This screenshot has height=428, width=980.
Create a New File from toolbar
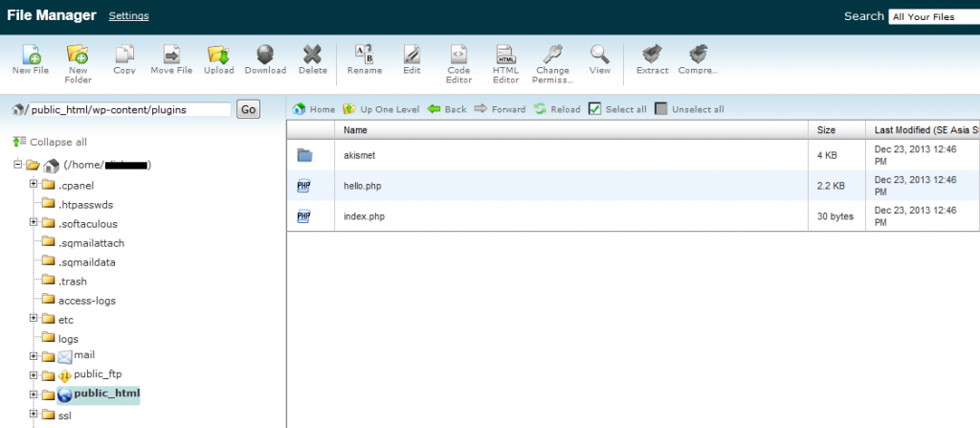[x=31, y=60]
